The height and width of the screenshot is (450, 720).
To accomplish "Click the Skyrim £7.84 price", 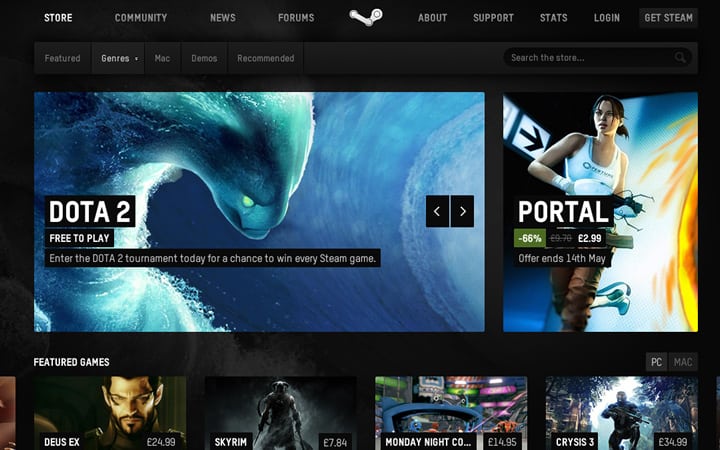I will tap(335, 442).
